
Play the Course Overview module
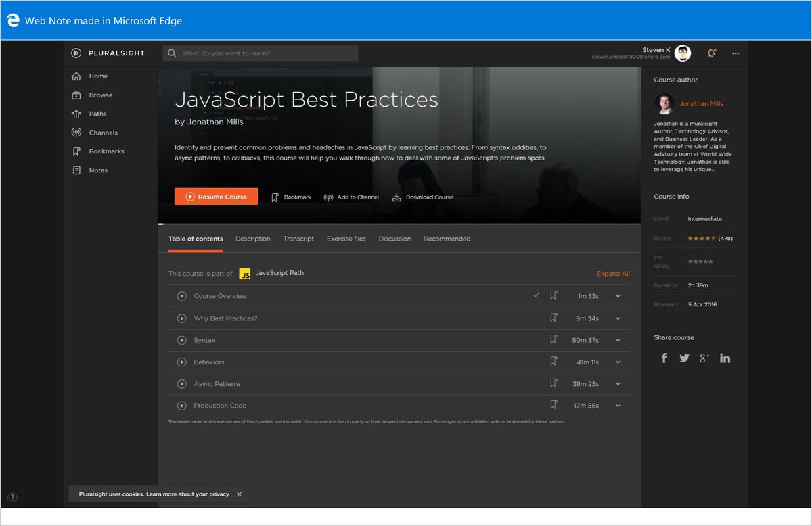point(181,296)
